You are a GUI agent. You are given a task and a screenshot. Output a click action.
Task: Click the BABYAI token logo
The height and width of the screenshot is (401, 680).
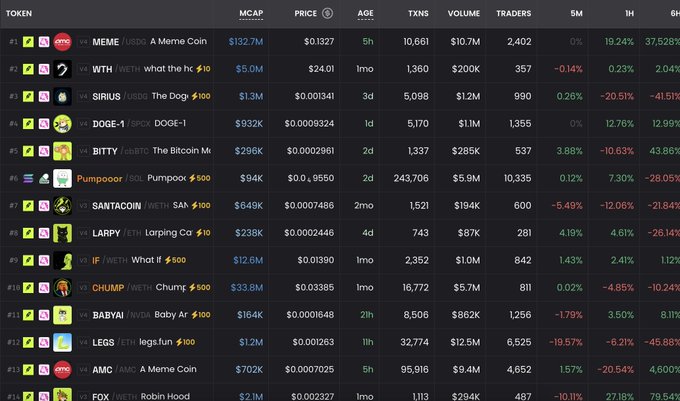click(x=62, y=315)
